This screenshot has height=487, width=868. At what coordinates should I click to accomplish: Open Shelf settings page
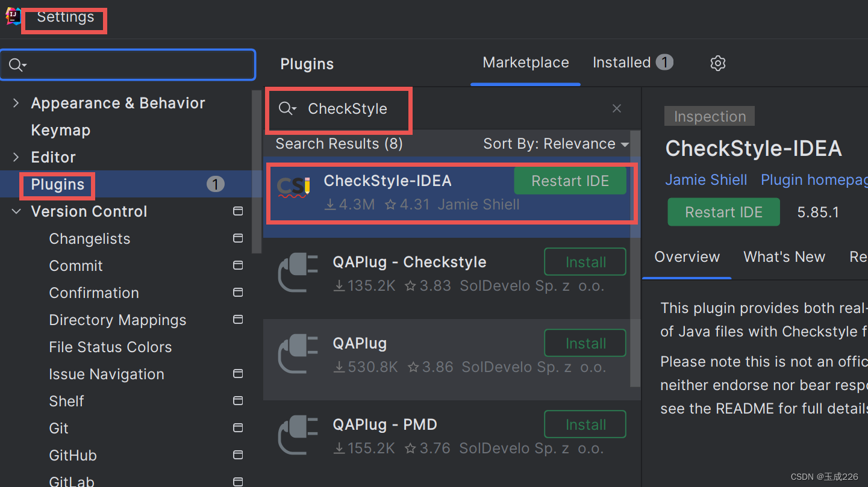(66, 401)
